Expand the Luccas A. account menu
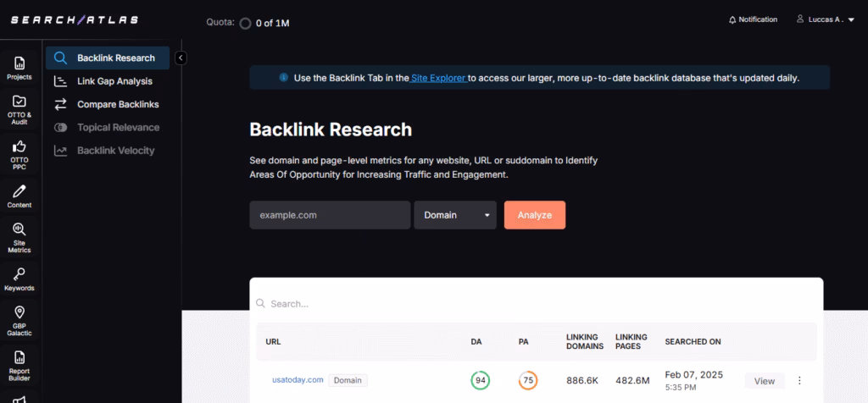Viewport: 868px width, 403px height. 825,19
